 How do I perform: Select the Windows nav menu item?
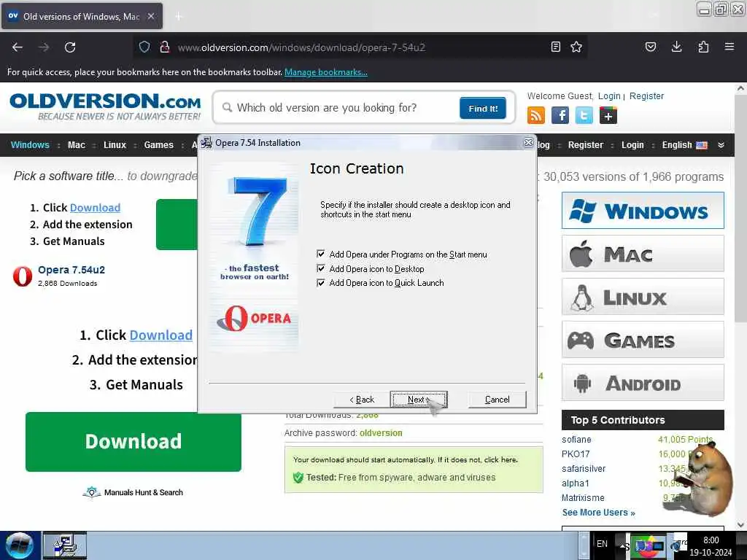coord(30,145)
